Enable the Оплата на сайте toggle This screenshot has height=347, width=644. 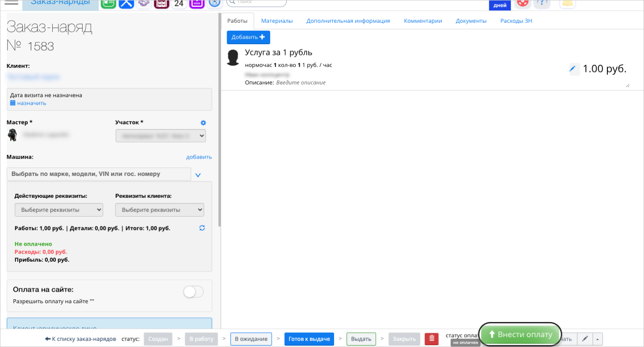pyautogui.click(x=194, y=292)
